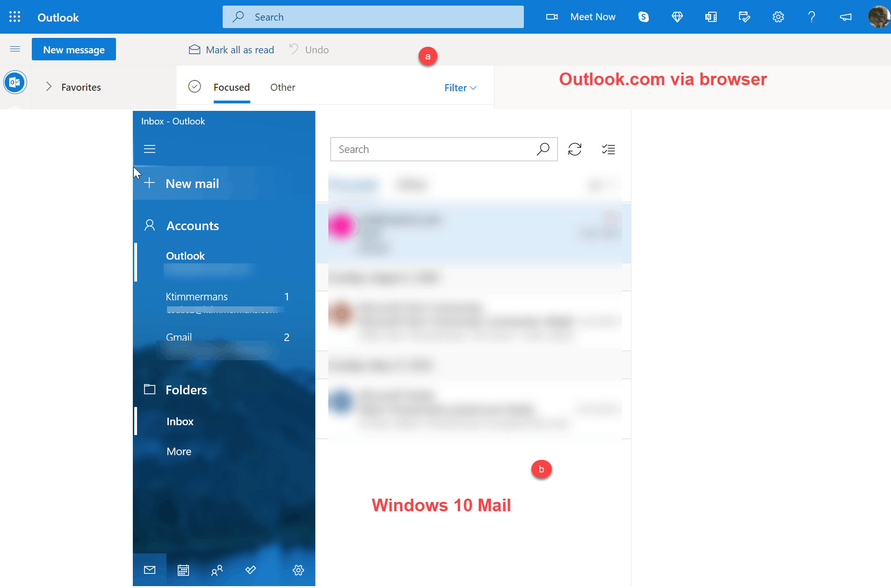Screen dimensions: 891x588
Task: Open the OneNote feed icon in the header
Action: click(711, 17)
